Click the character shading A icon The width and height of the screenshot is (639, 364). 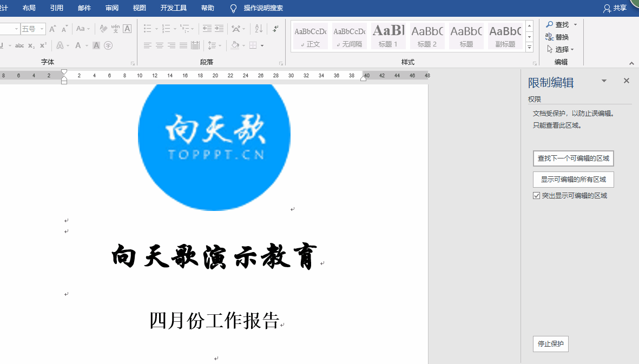point(96,45)
